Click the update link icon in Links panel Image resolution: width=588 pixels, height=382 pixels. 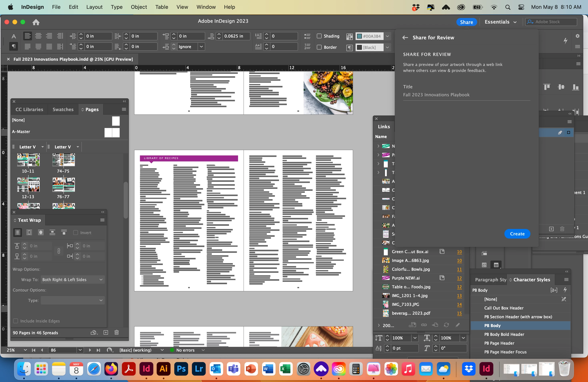[x=446, y=325]
